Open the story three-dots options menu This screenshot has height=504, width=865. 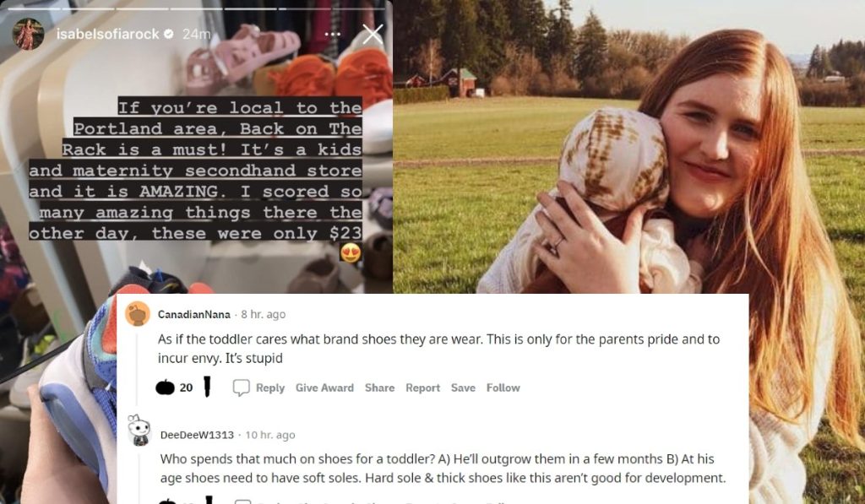click(x=333, y=34)
